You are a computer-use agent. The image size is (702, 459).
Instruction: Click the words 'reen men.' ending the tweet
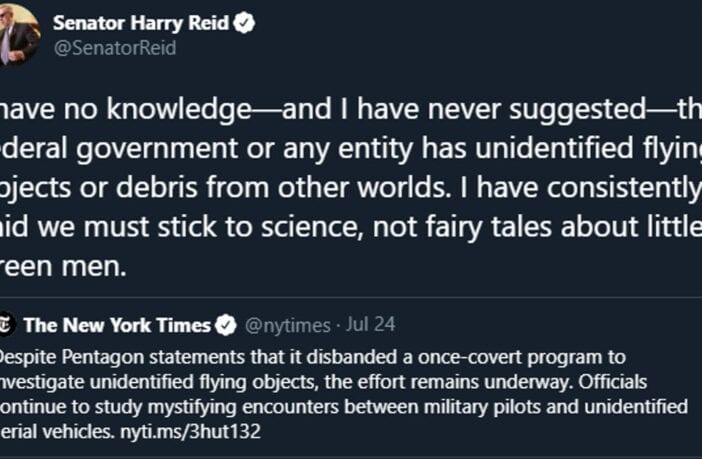pos(63,266)
